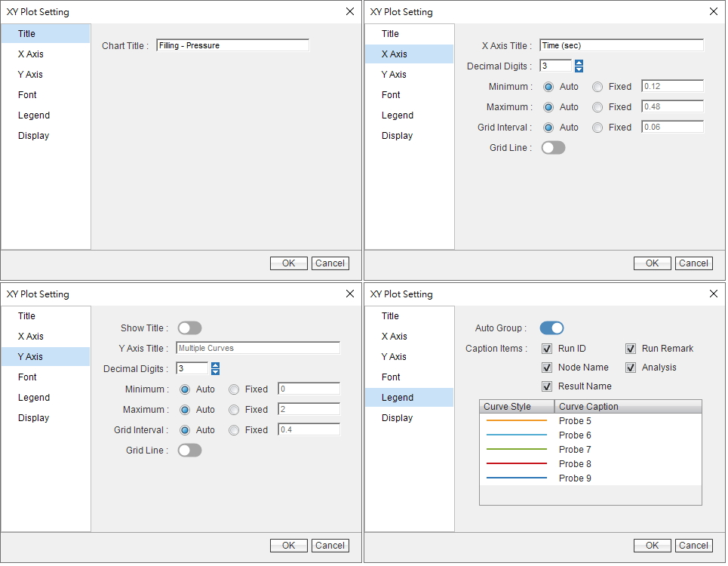
Task: Select Fixed for the 0.12 Minimum value
Action: pos(597,87)
